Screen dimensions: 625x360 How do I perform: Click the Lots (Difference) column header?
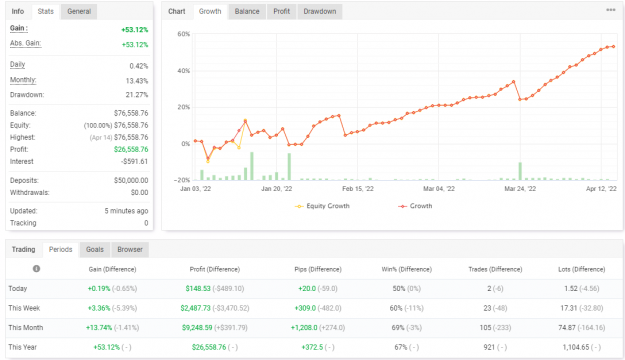(x=582, y=270)
